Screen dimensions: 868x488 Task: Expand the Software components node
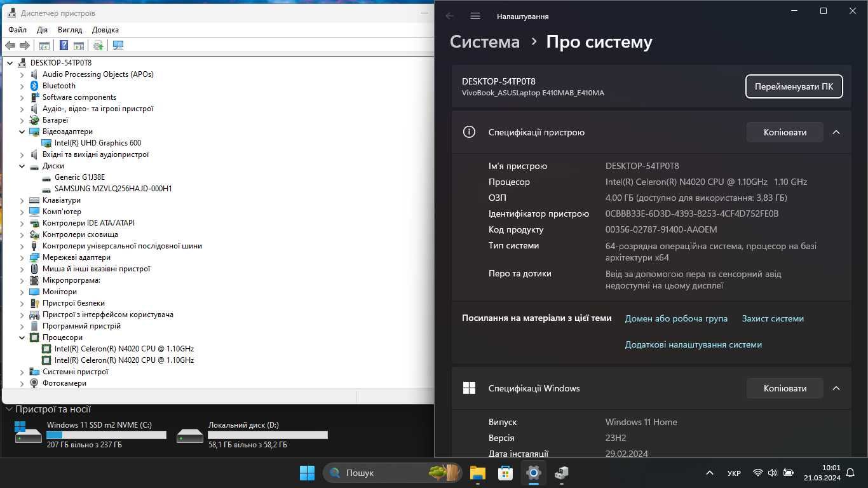pyautogui.click(x=22, y=97)
